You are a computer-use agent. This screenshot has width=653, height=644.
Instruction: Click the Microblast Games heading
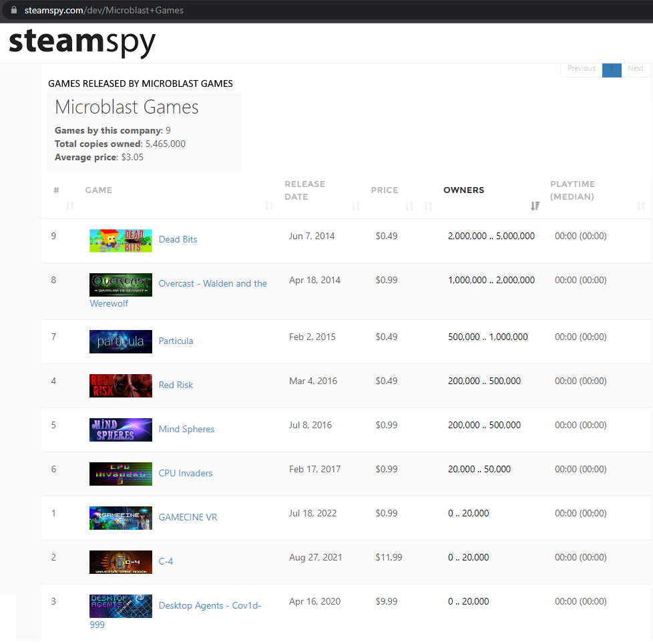click(x=127, y=108)
